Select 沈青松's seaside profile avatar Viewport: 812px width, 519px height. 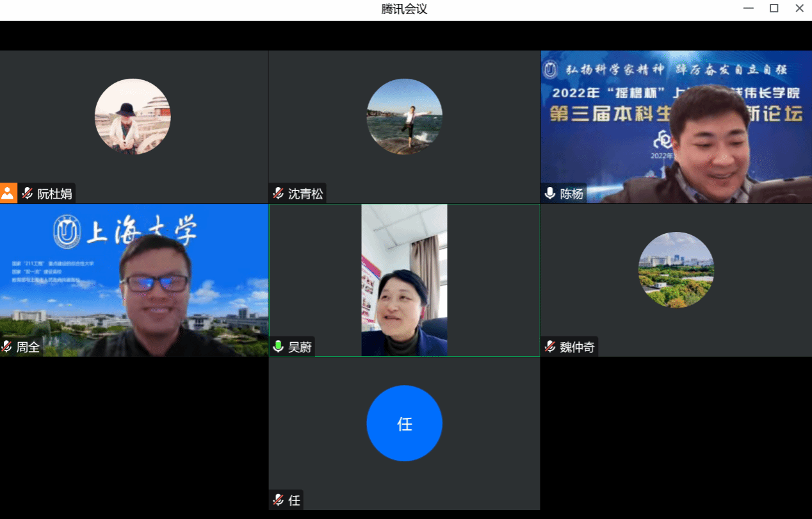[404, 117]
